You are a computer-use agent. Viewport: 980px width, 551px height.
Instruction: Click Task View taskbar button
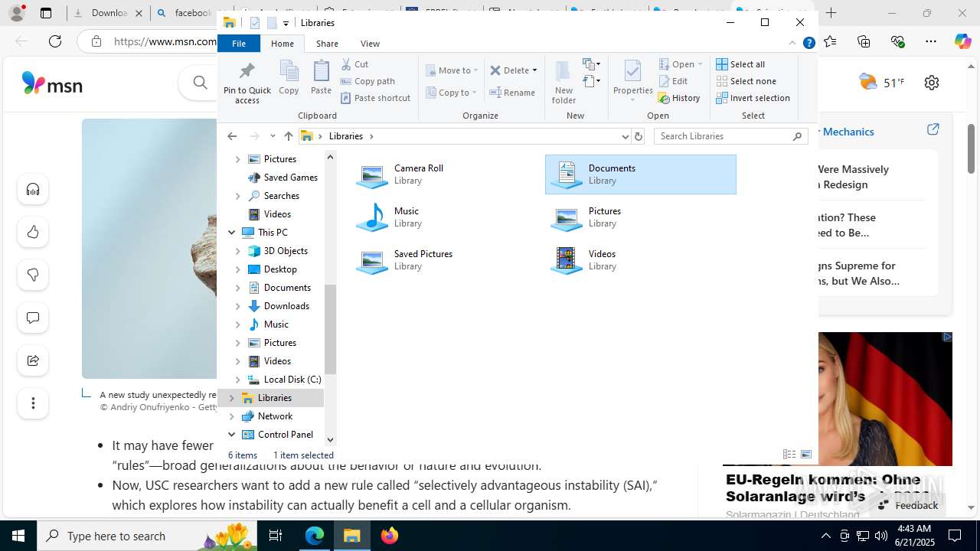click(x=276, y=536)
